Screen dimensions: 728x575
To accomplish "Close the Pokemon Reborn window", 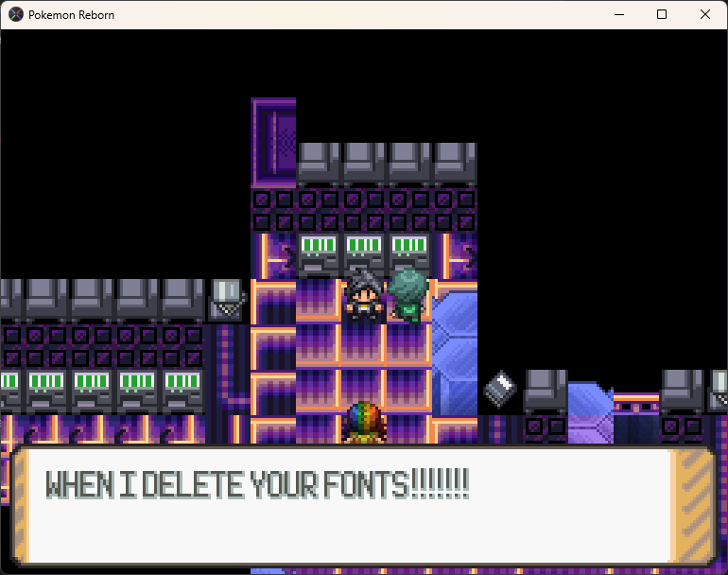I will pyautogui.click(x=704, y=14).
